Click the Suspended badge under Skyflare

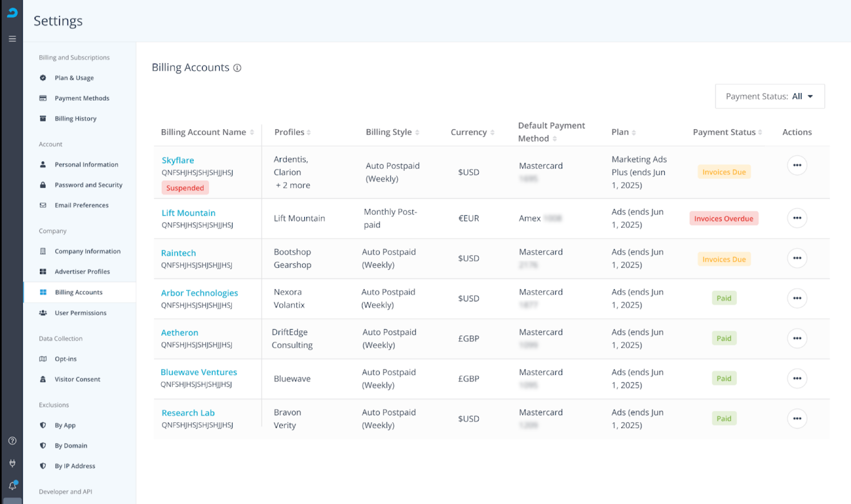coord(185,188)
